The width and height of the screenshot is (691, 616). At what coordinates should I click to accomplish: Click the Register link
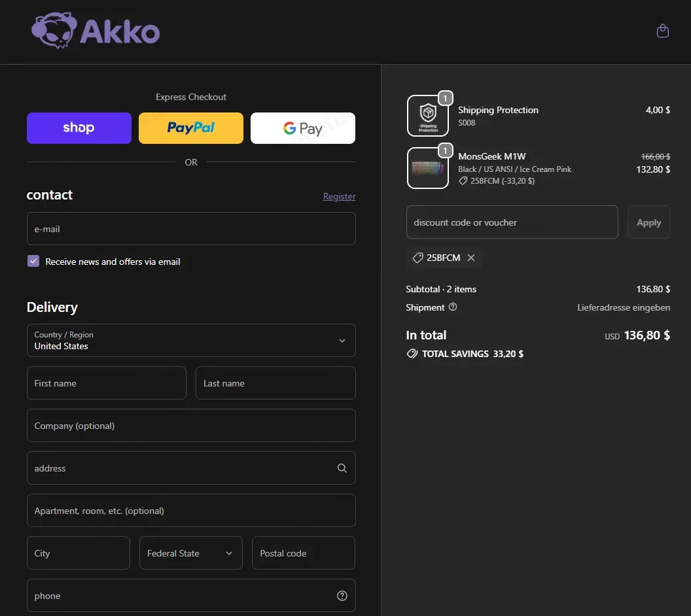coord(340,196)
